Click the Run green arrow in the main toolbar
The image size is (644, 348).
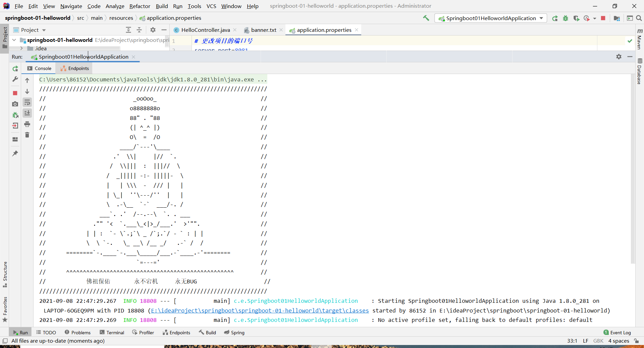555,18
